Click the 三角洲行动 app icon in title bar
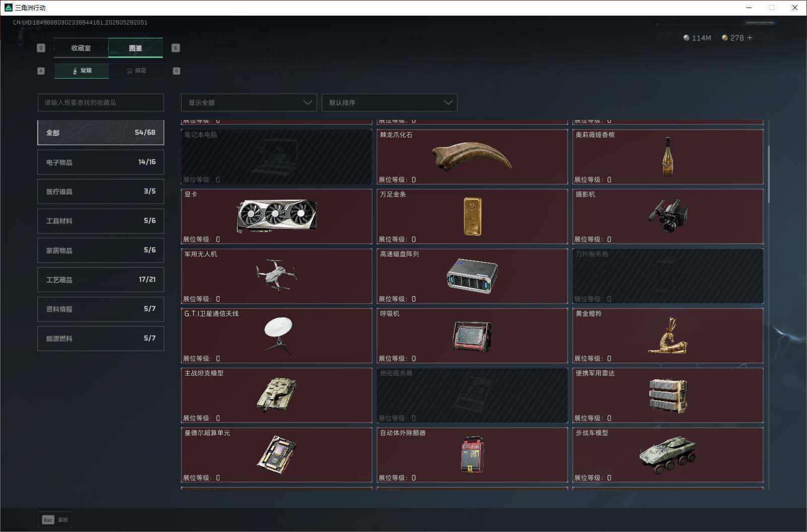This screenshot has width=807, height=532. coord(8,8)
